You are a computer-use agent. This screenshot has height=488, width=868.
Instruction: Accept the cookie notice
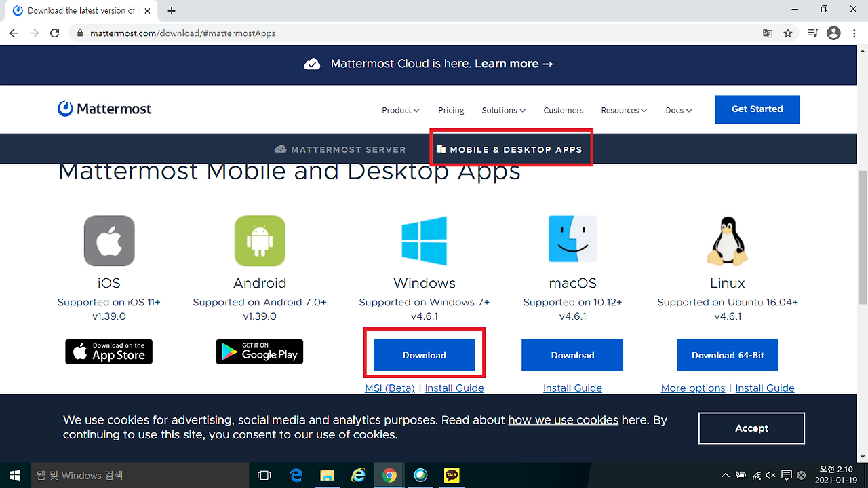pyautogui.click(x=751, y=428)
